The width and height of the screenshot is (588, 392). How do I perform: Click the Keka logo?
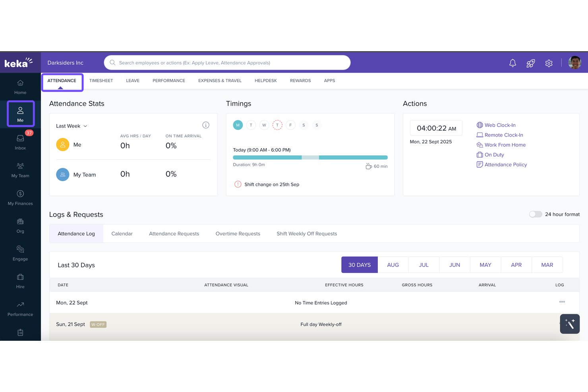(18, 62)
